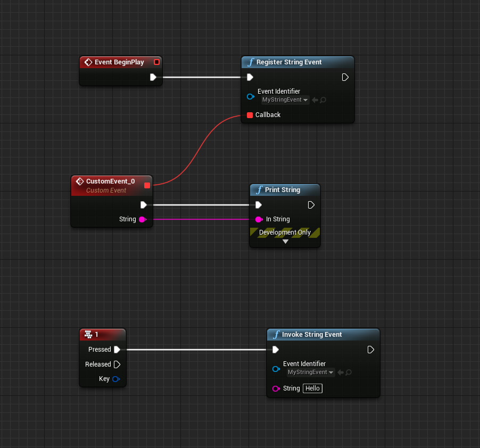Open the MyStringEvent dropdown in Invoke String Event

pyautogui.click(x=311, y=372)
